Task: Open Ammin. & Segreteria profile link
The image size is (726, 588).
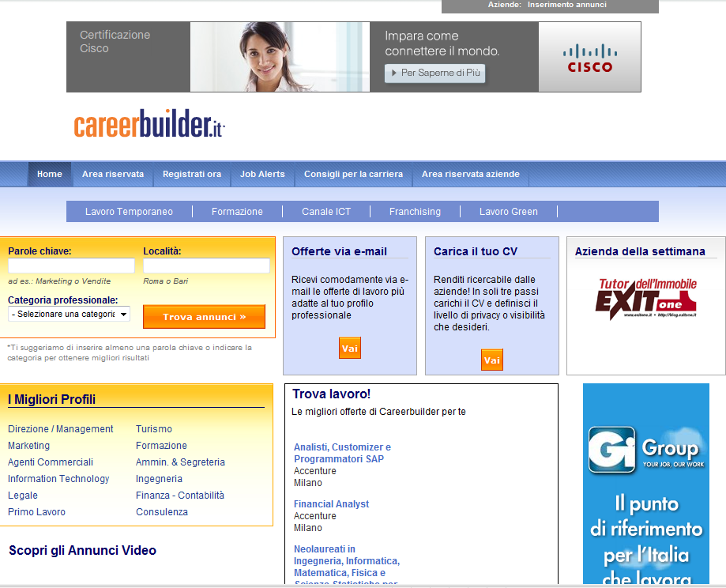Action: [180, 462]
